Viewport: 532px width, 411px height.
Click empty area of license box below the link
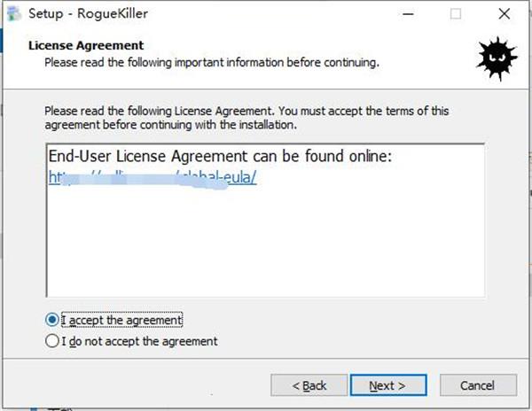pos(265,243)
